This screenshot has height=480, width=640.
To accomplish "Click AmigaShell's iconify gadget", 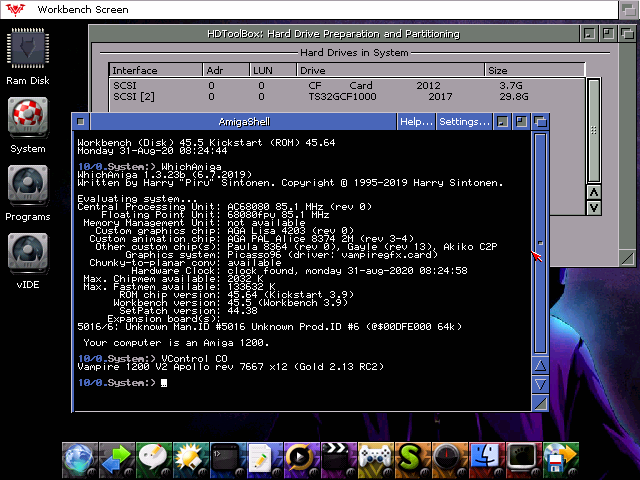I will pos(502,122).
